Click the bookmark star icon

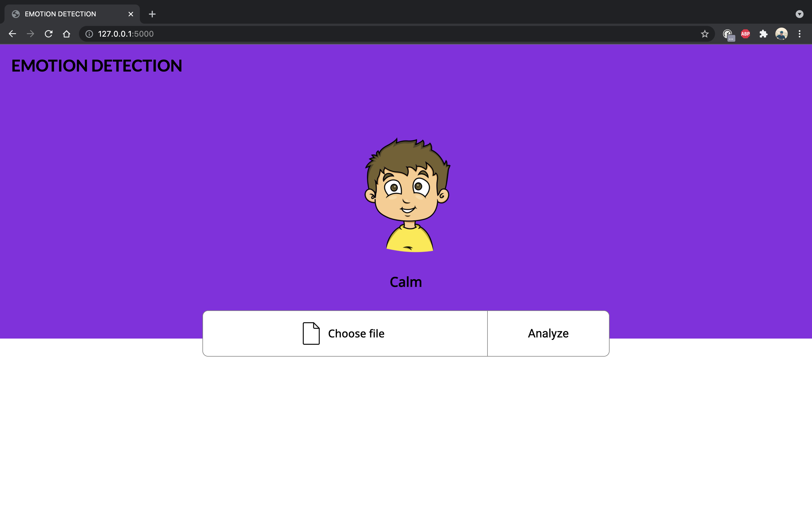705,34
